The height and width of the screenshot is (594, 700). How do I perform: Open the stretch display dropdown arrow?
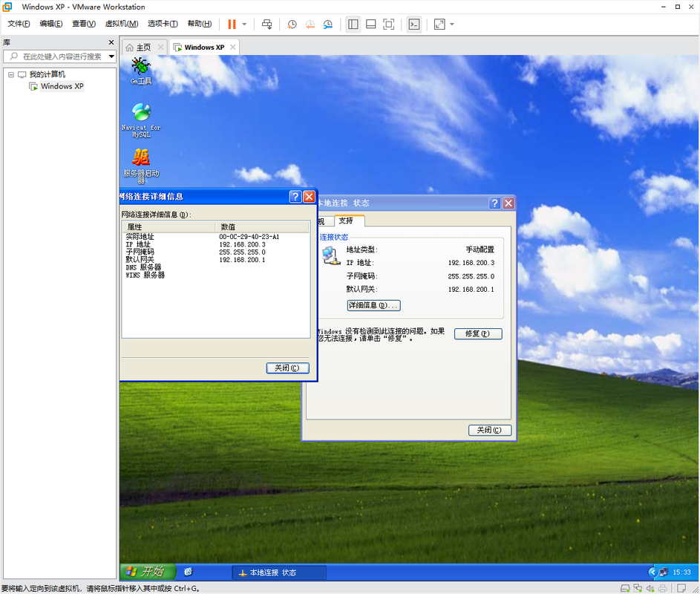(452, 24)
